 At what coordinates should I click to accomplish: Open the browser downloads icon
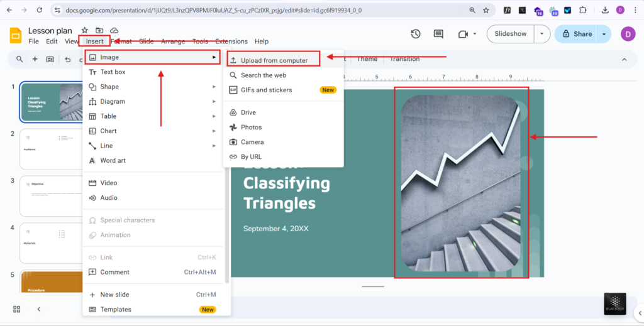click(605, 10)
